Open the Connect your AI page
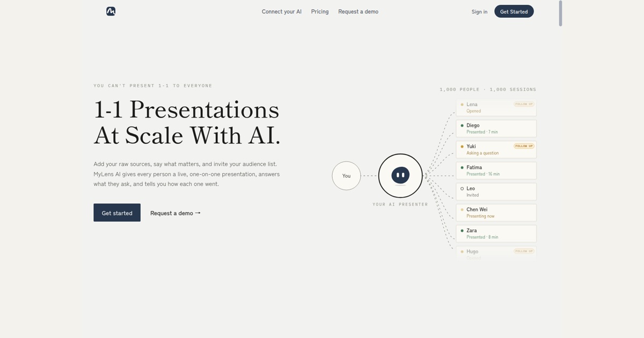The height and width of the screenshot is (338, 644). (282, 11)
